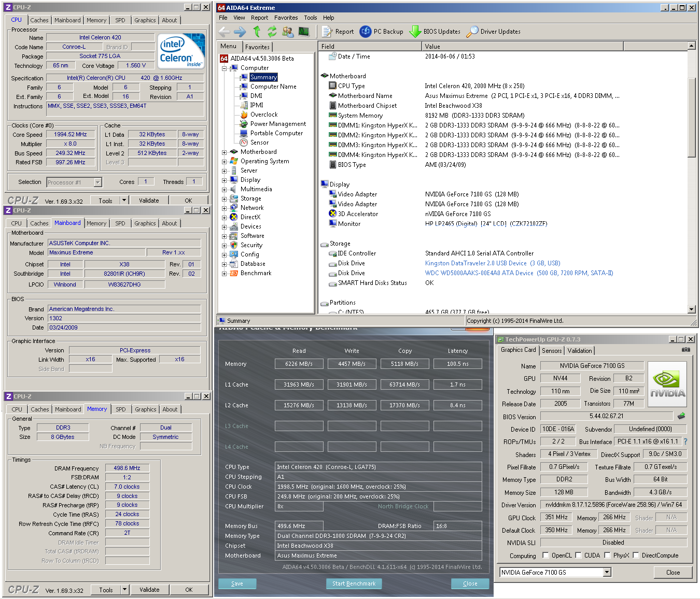Image resolution: width=700 pixels, height=599 pixels.
Task: Collapse the Computer node in AIDA64 tree
Action: pos(224,68)
